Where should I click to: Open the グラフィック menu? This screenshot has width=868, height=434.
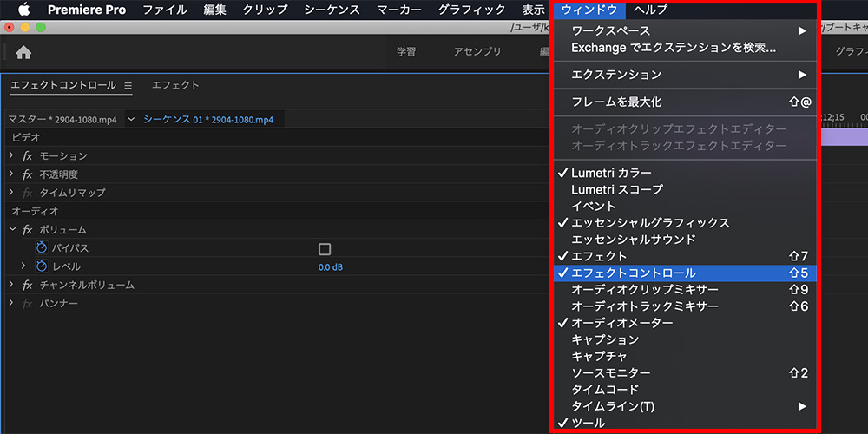click(471, 10)
